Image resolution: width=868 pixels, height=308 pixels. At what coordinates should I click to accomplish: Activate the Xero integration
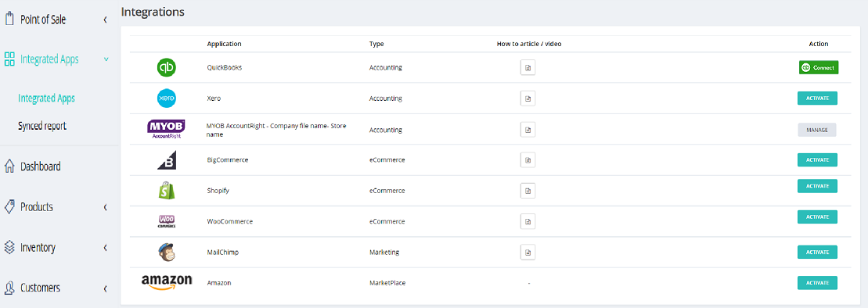817,98
